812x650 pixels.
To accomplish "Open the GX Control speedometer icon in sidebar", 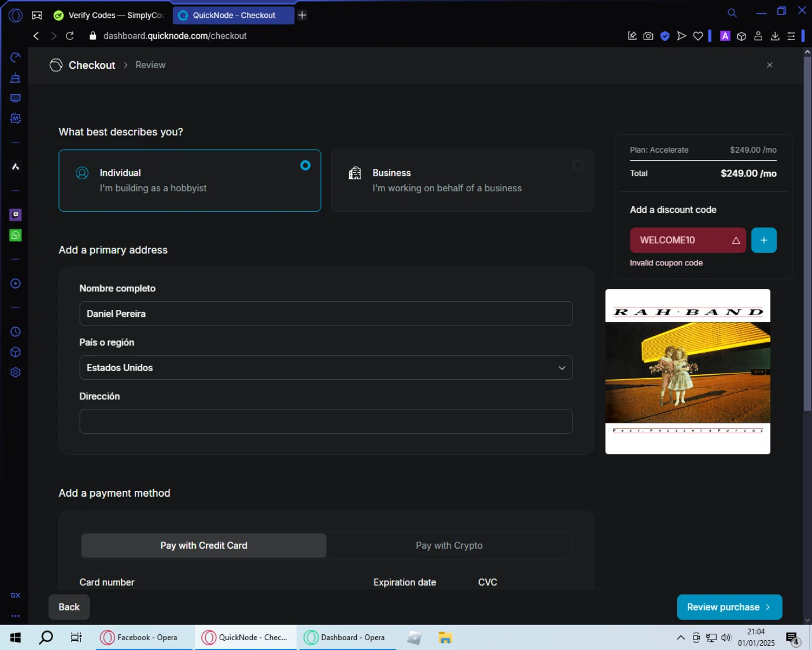I will pyautogui.click(x=15, y=57).
